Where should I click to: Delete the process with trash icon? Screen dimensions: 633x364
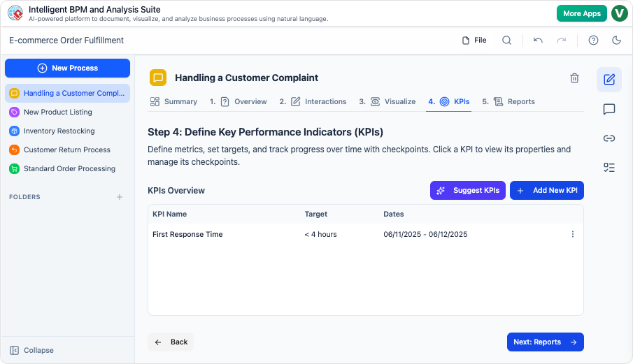pyautogui.click(x=574, y=78)
